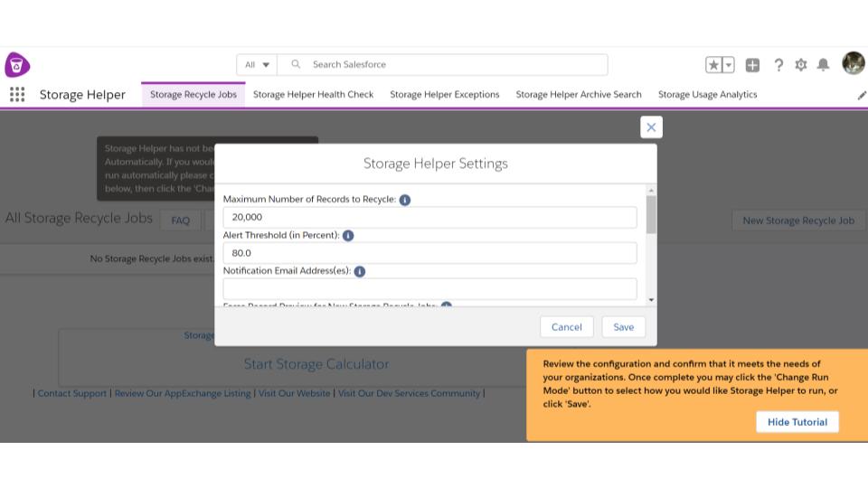Click the dialog scrollbar thumb

[x=651, y=215]
